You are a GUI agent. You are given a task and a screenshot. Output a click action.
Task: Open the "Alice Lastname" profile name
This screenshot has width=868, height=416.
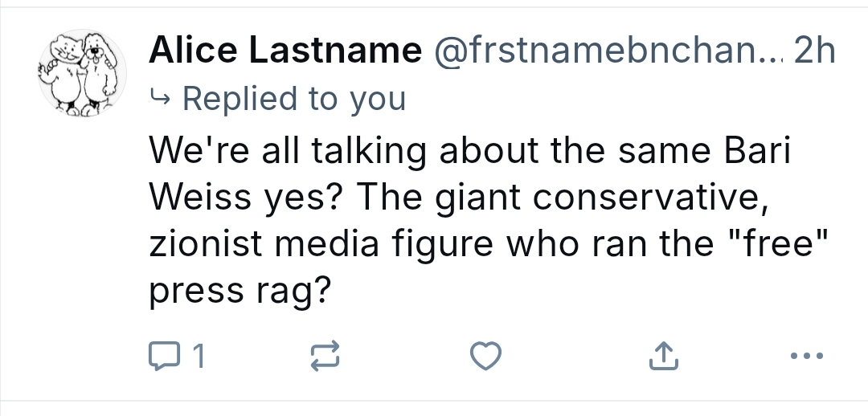[285, 52]
